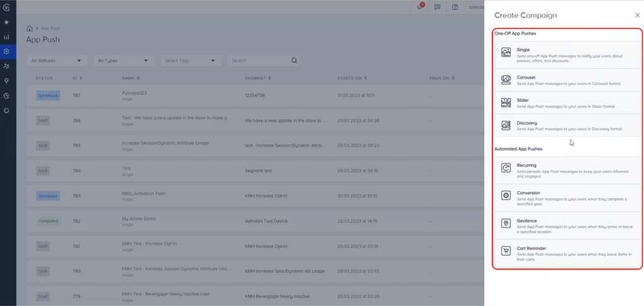Screen dimensions: 644x306
Task: Click start date 28.03.2023 at 02:26
Action: pos(358,296)
